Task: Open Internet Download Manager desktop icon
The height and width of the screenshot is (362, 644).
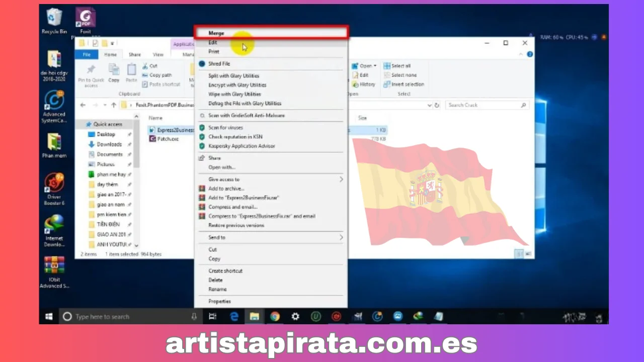Action: [x=54, y=231]
